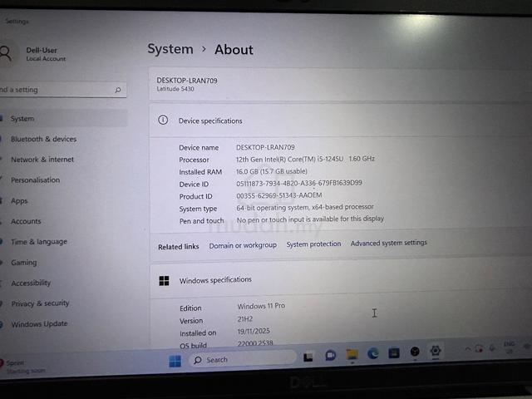Open the Windows Start menu
Image resolution: width=532 pixels, height=399 pixels.
point(175,361)
